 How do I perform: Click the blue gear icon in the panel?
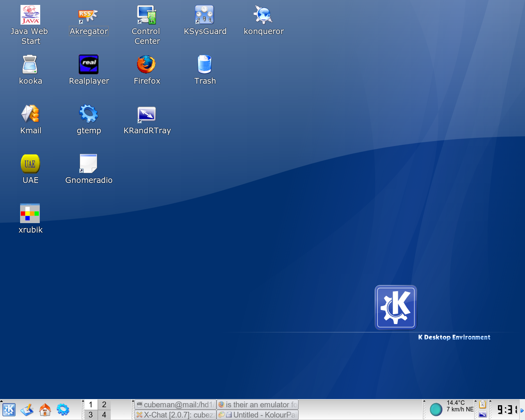coord(63,410)
